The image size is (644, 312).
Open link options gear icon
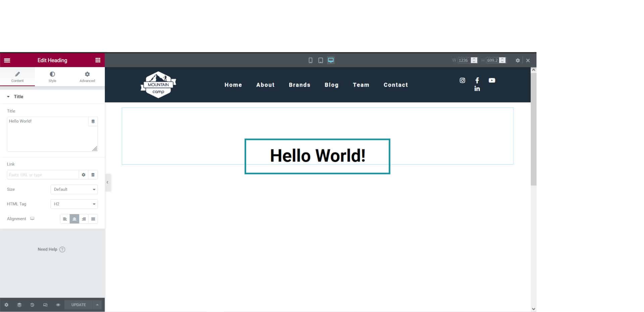point(84,175)
